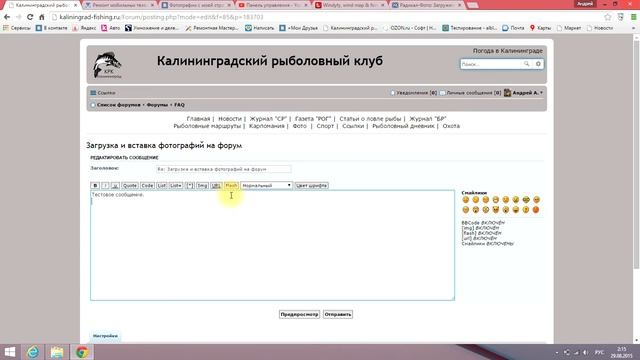Image resolution: width=640 pixels, height=360 pixels.
Task: Switch to the 'Настройки' tab
Action: coord(105,336)
